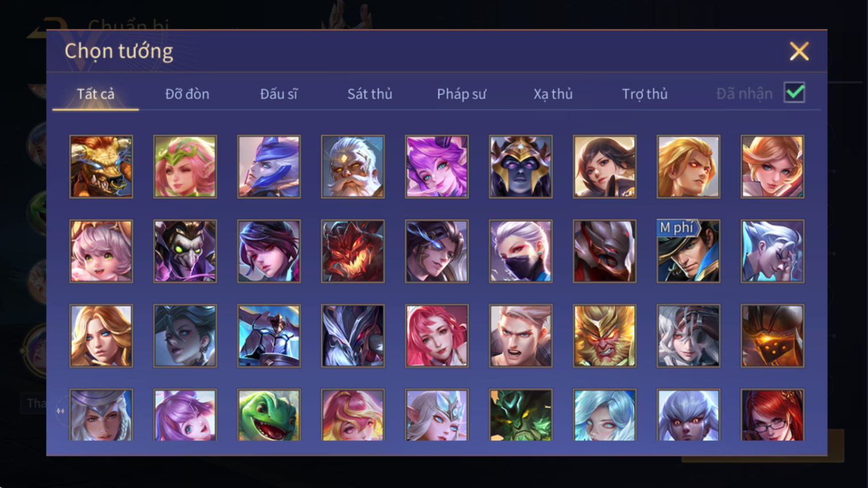Image resolution: width=868 pixels, height=488 pixels.
Task: Select the golden lion beast hero
Action: pyautogui.click(x=101, y=167)
